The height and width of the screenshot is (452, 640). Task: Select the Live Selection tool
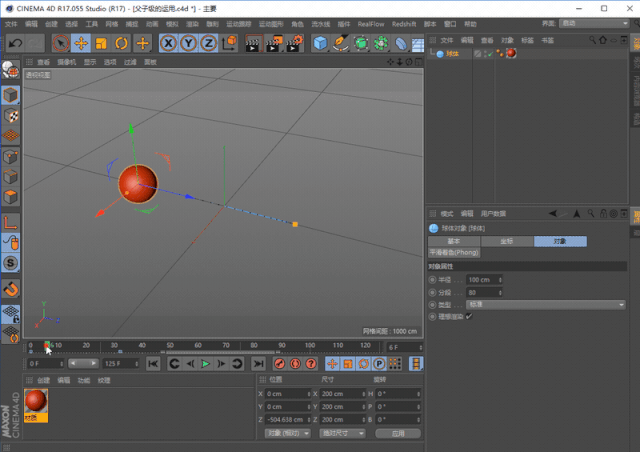click(61, 43)
